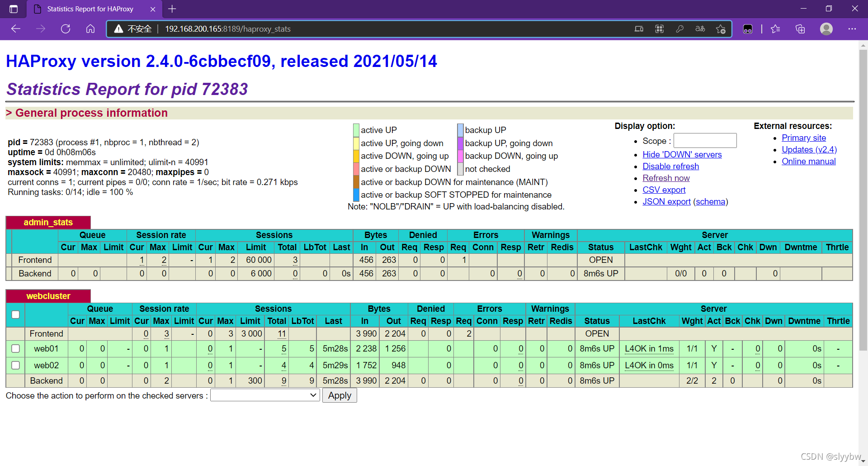Screen dimensions: 868x466
Task: Click the web01 server name cell
Action: 46,349
